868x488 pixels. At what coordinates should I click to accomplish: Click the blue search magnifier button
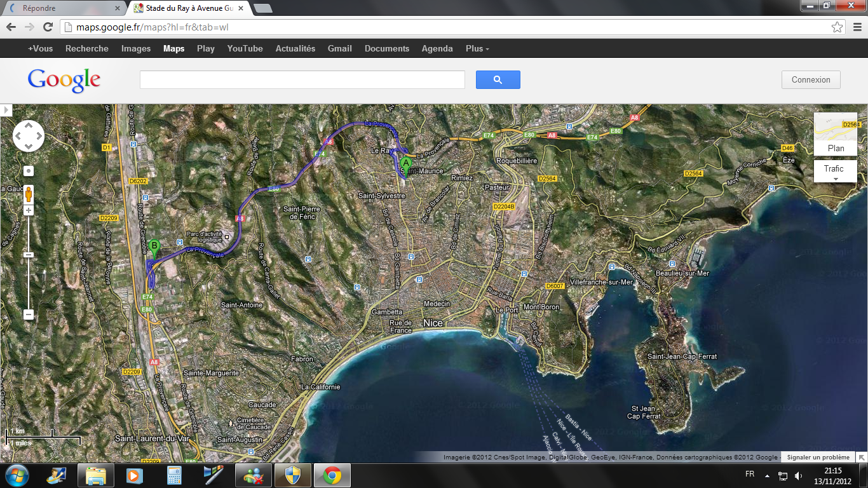pos(498,79)
